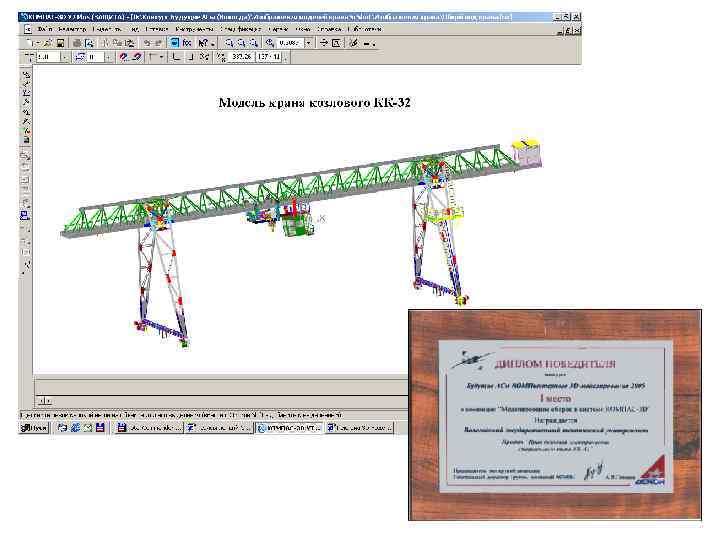Click the desktop quick launch icon
The height and width of the screenshot is (540, 720).
[62, 428]
